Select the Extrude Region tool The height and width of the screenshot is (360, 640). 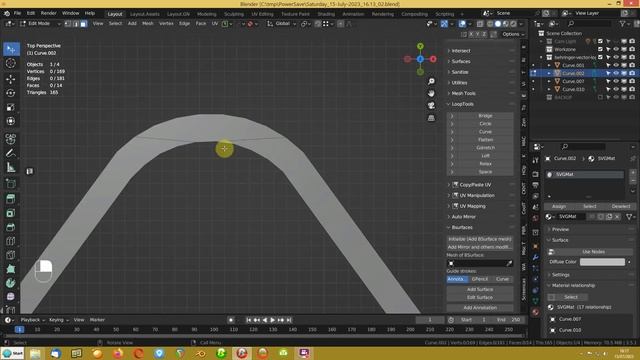[x=11, y=199]
